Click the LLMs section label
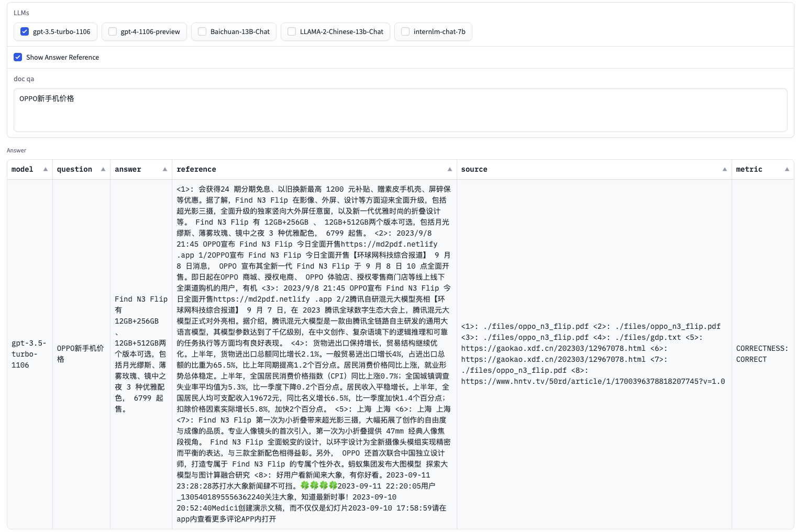The height and width of the screenshot is (532, 796). pos(21,13)
